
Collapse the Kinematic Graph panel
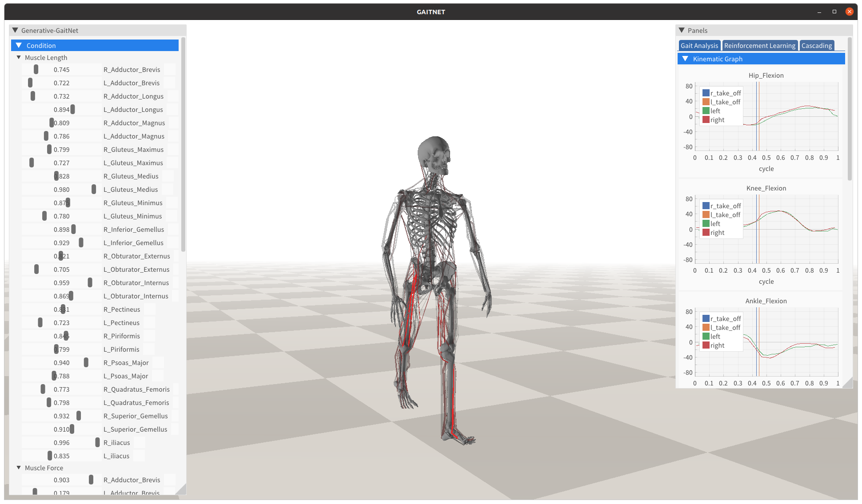[685, 59]
